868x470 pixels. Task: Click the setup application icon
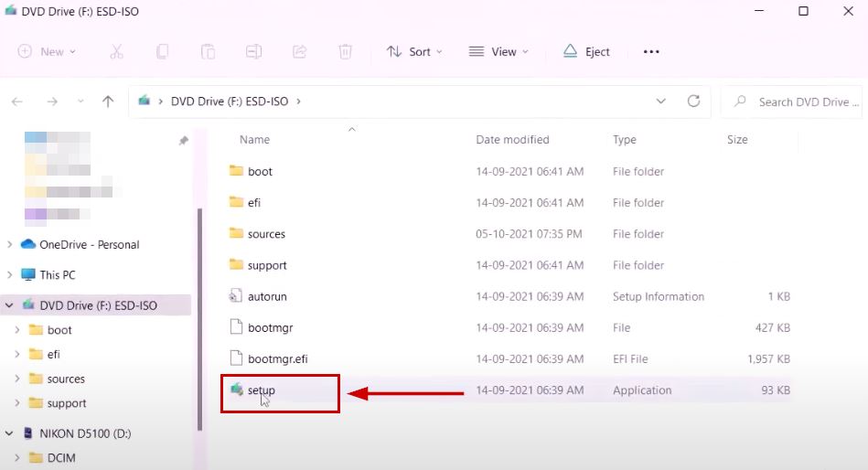(x=237, y=390)
